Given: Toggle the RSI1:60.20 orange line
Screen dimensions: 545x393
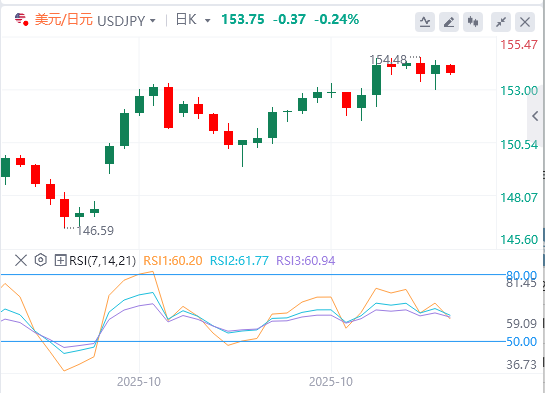Looking at the screenshot, I should 173,261.
